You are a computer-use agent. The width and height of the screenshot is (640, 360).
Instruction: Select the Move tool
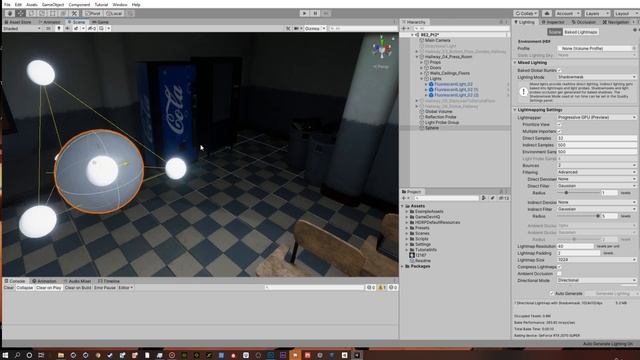coord(20,13)
